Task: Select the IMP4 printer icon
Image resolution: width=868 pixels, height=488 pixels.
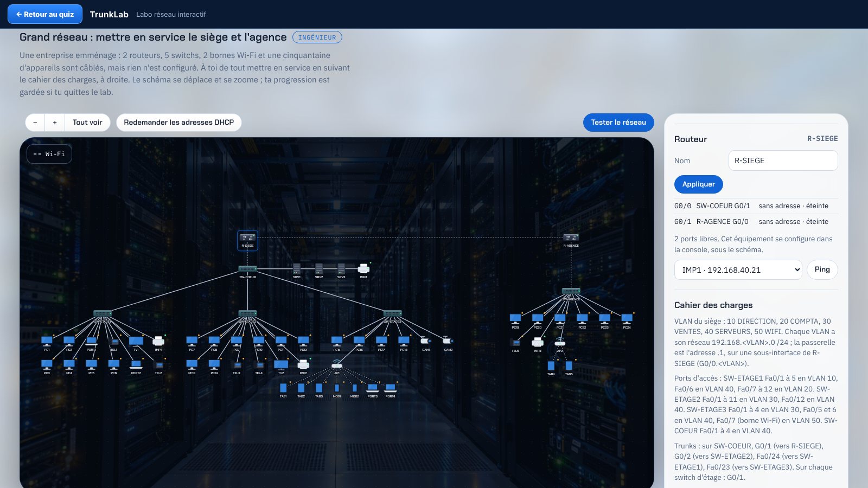Action: (x=363, y=268)
